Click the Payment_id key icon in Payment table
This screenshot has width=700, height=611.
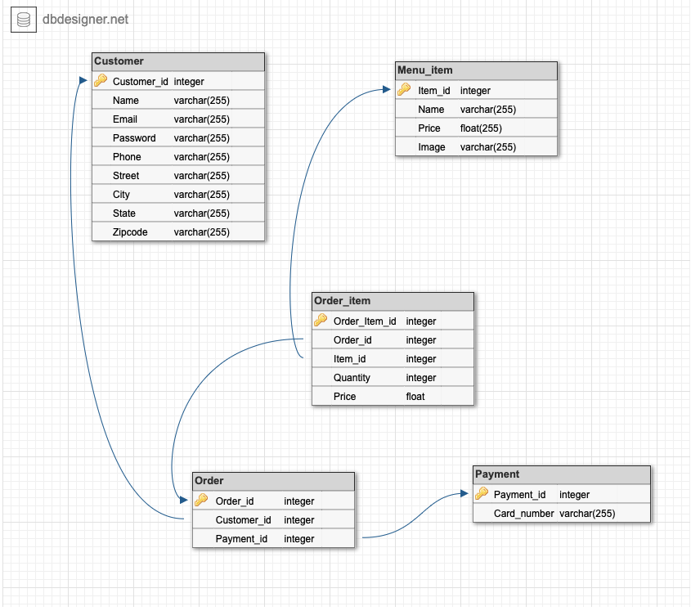point(482,493)
